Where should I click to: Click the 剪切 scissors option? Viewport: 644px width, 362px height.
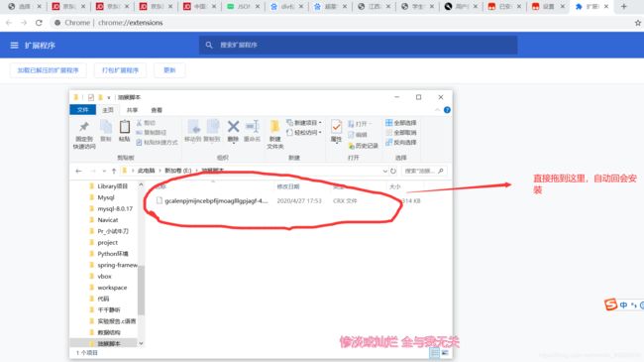pos(146,123)
